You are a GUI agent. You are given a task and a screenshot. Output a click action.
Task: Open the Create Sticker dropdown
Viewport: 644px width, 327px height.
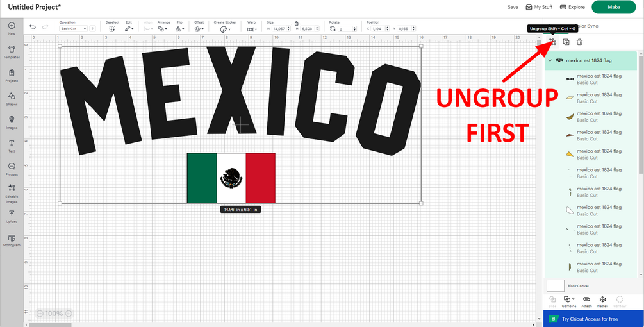(x=225, y=29)
